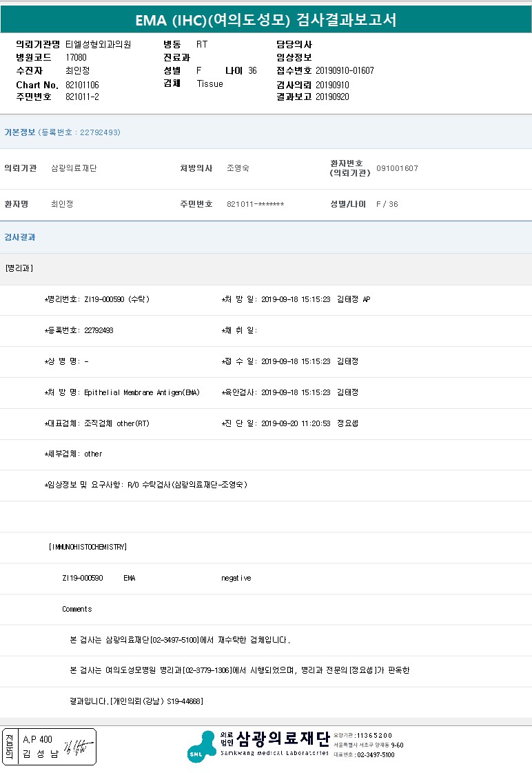Click the Comments label

[x=76, y=609]
